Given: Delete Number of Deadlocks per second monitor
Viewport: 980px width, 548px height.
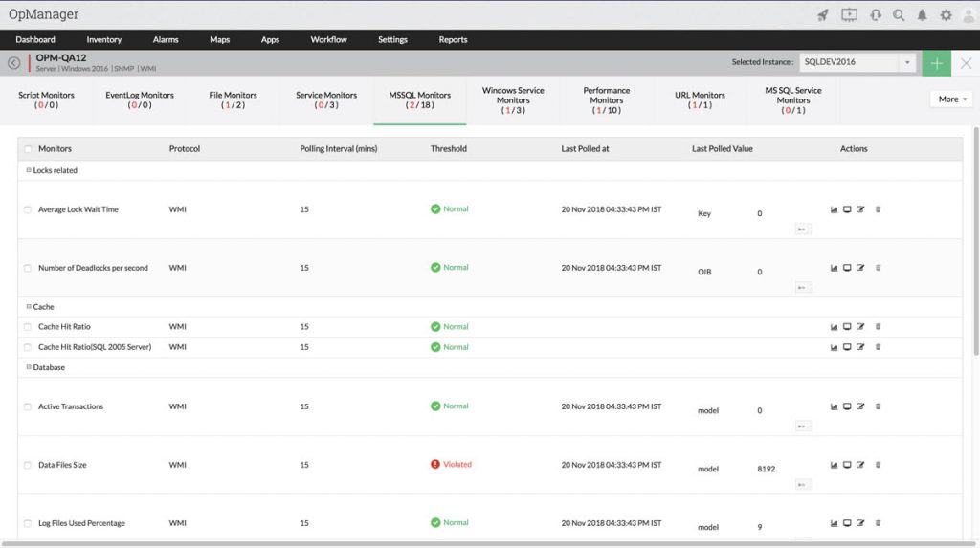Looking at the screenshot, I should 878,268.
